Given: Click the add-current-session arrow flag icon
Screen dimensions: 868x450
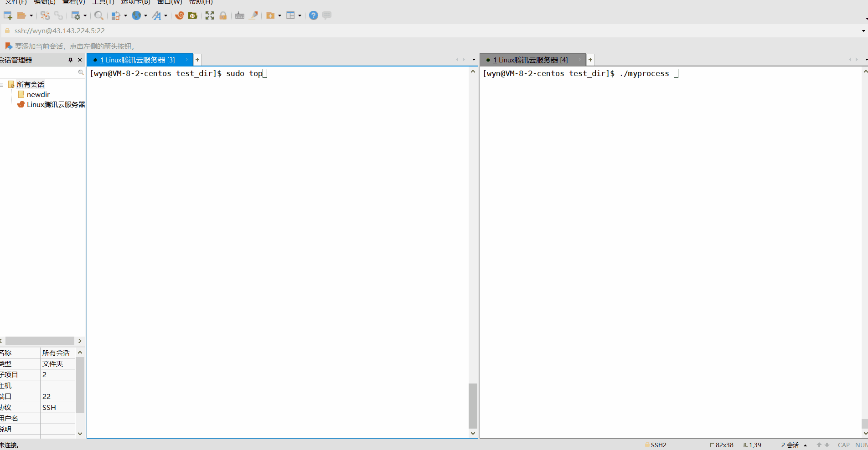Looking at the screenshot, I should coord(8,46).
